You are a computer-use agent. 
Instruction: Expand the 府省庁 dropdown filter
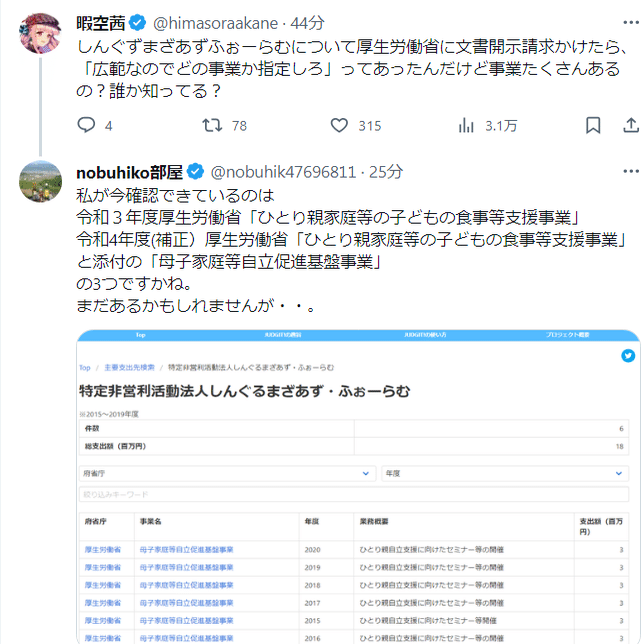coord(227,474)
